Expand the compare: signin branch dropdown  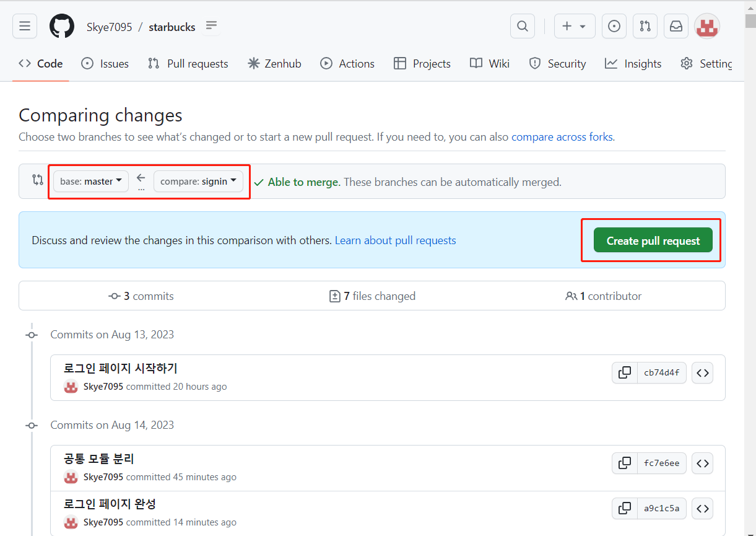pos(198,182)
